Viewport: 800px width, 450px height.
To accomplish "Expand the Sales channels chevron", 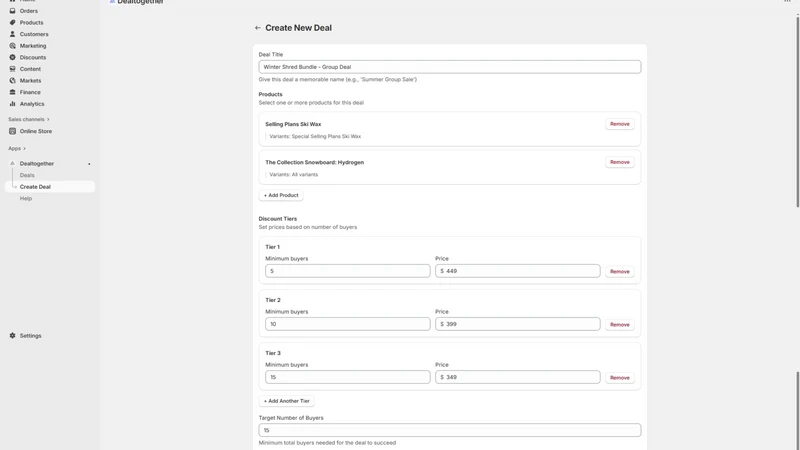I will tap(48, 119).
